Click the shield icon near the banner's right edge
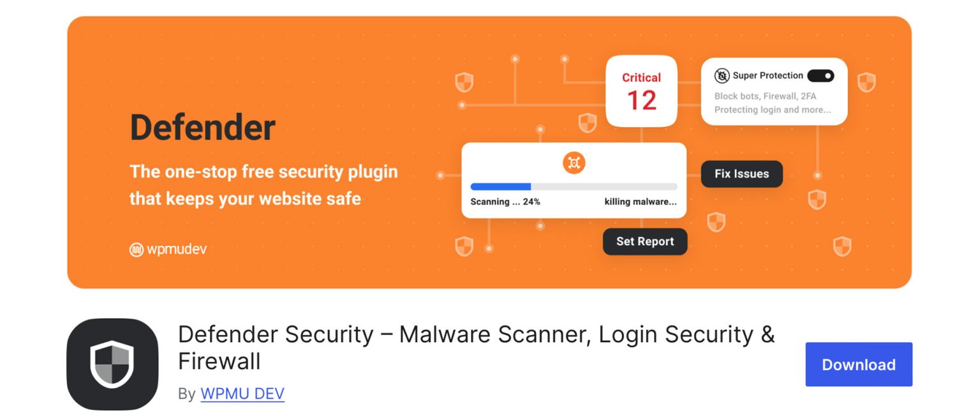This screenshot has height=413, width=980. point(867,83)
